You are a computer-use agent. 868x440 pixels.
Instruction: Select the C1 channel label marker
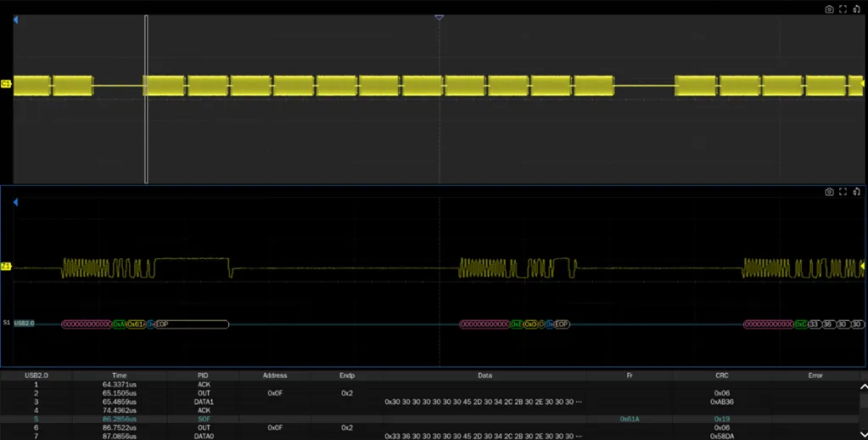coord(6,84)
